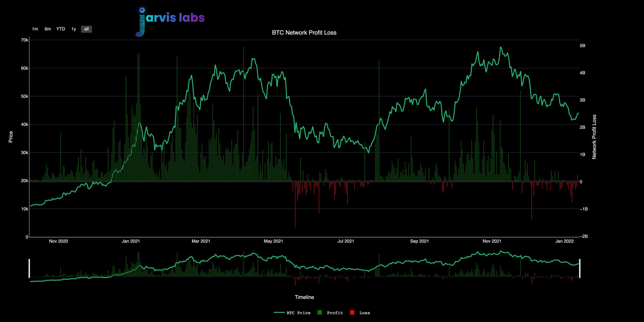Image resolution: width=644 pixels, height=322 pixels.
Task: Click the 2B right axis label
Action: click(582, 127)
